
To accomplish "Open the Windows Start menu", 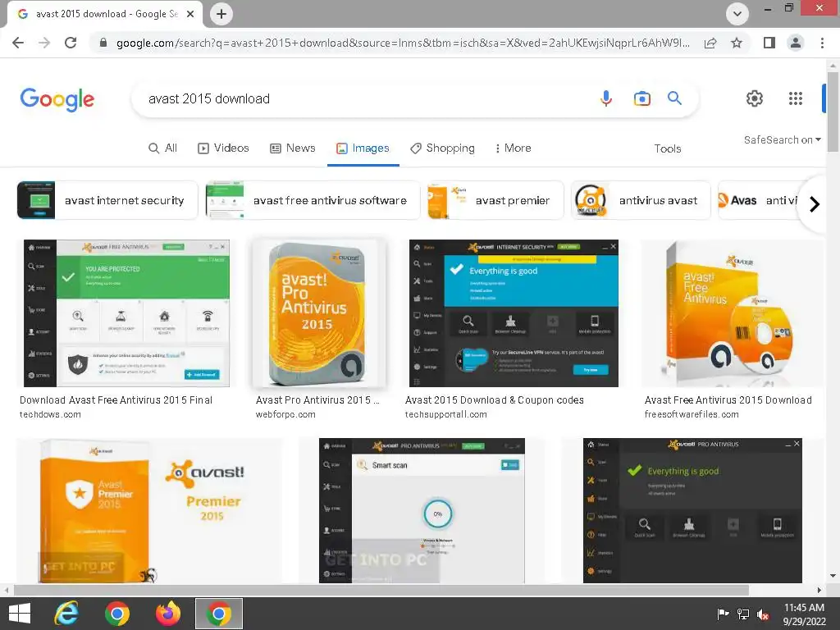I will click(20, 614).
